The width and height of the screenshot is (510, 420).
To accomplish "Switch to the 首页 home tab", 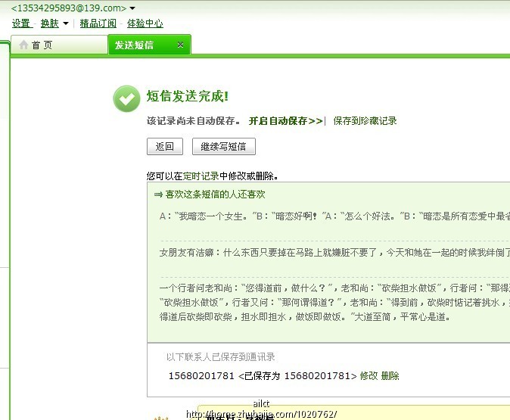I will (59, 45).
